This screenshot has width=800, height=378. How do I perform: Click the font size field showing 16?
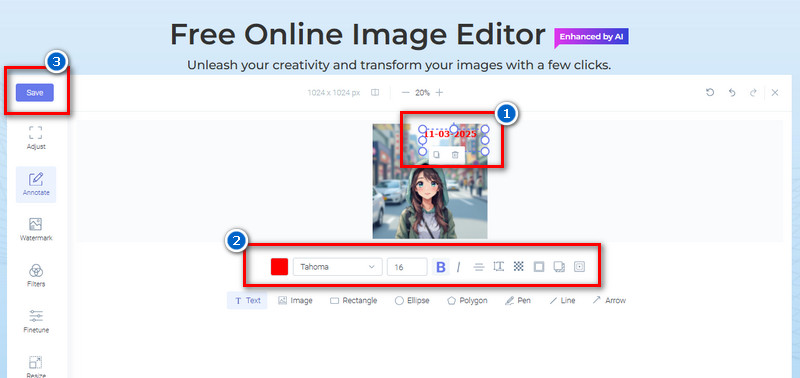(x=407, y=267)
